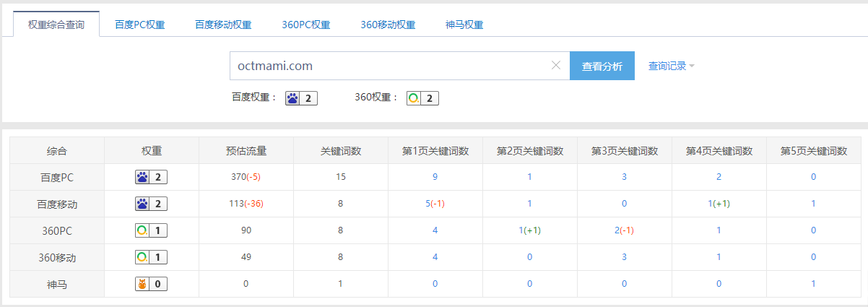This screenshot has height=307, width=868.
Task: Click the 360 badge beside 360权重
Action: coord(422,98)
